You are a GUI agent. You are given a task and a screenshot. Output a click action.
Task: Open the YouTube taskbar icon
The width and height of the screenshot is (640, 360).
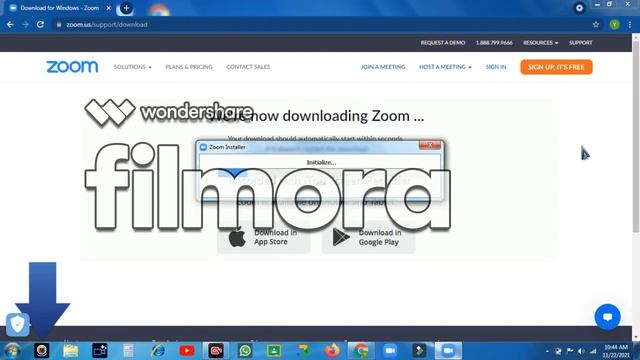click(x=187, y=351)
